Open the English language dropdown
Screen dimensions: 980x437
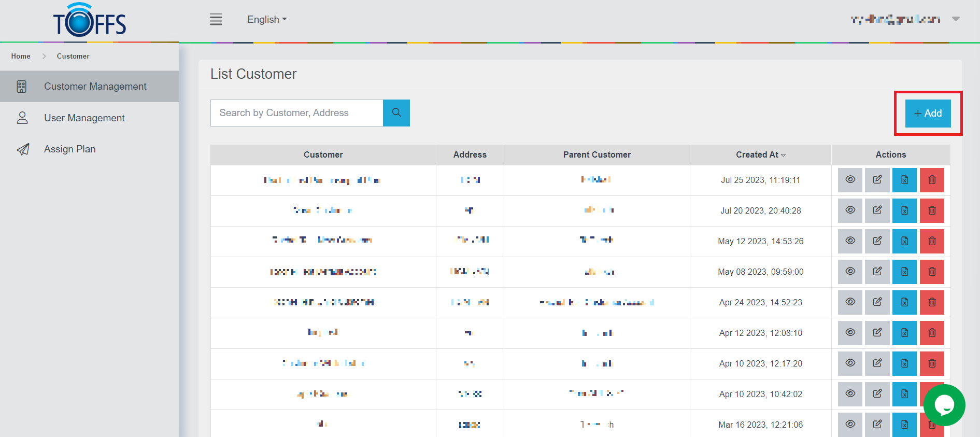coord(267,20)
